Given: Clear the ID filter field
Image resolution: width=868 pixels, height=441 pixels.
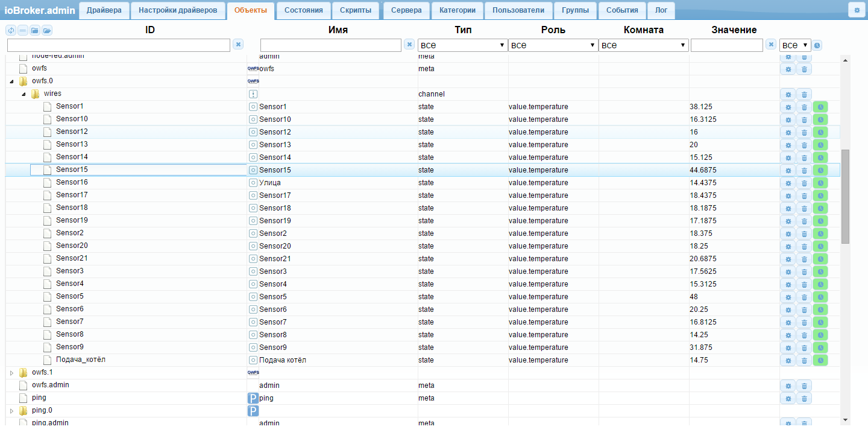Looking at the screenshot, I should 238,45.
